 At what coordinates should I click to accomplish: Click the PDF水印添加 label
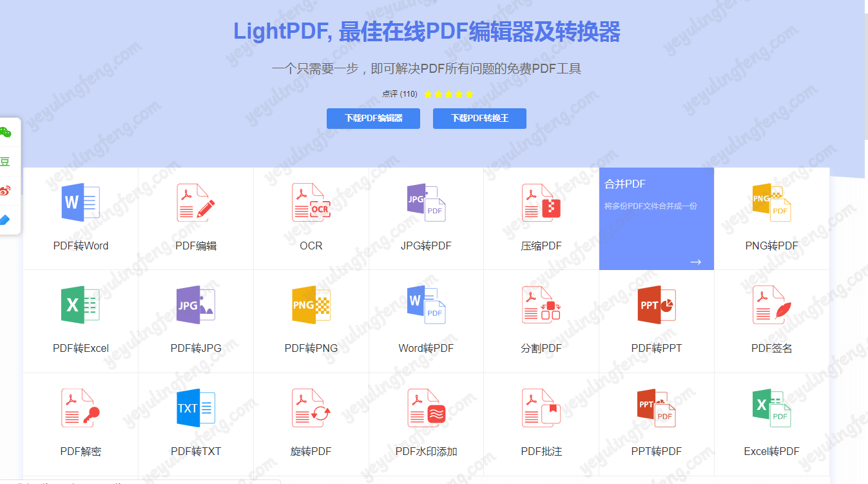pyautogui.click(x=426, y=451)
